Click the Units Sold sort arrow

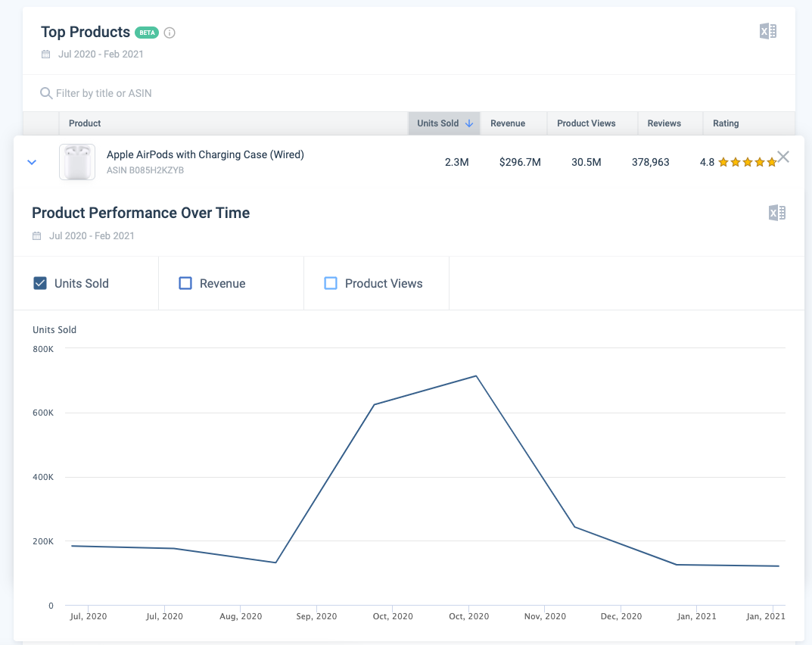(469, 123)
